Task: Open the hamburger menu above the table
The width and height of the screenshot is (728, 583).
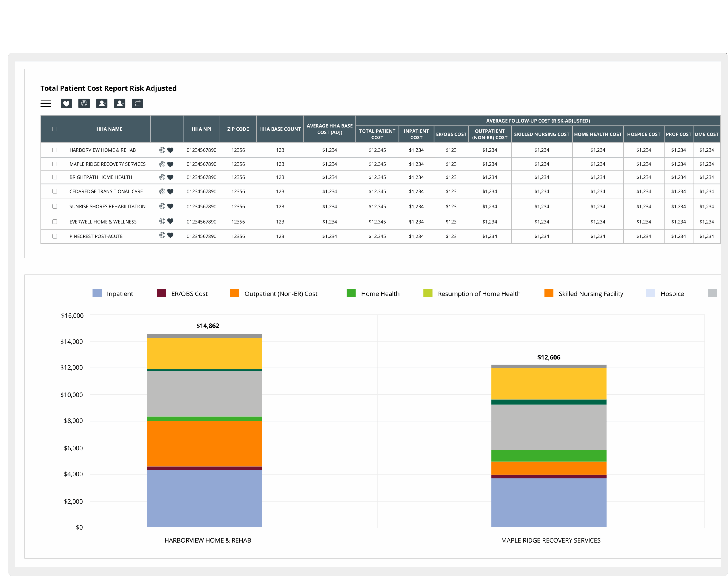Action: (x=46, y=103)
